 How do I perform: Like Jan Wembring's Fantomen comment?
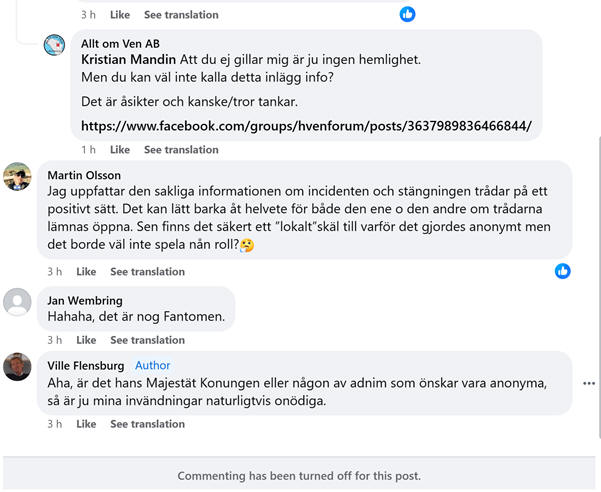[x=86, y=340]
